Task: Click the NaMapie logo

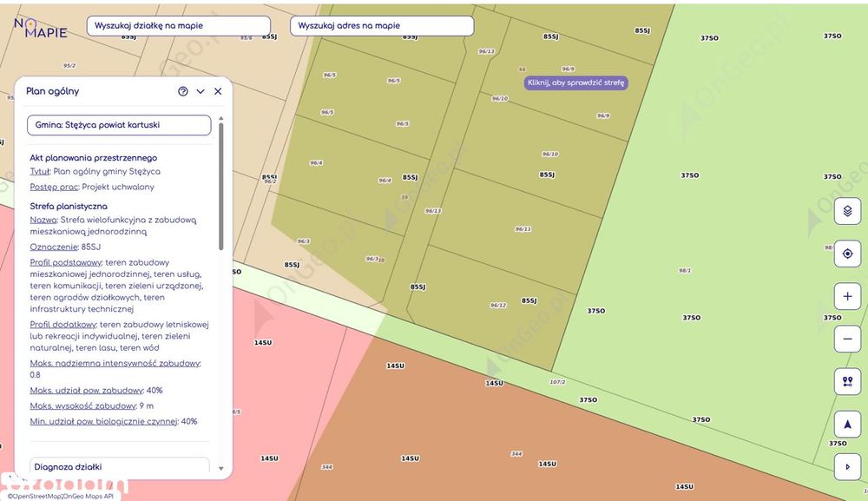Action: click(41, 28)
